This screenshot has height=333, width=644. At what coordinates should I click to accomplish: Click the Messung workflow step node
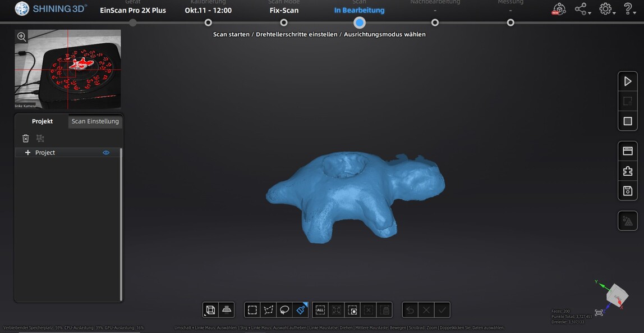(x=510, y=22)
